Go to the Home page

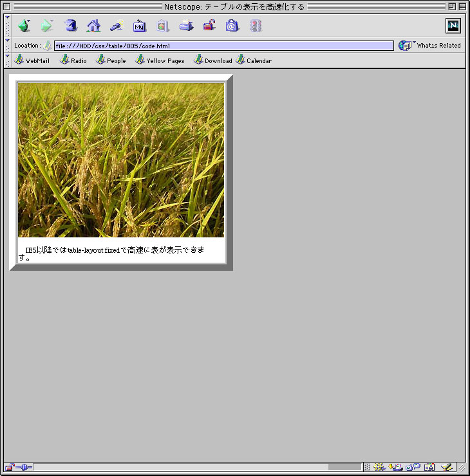93,26
